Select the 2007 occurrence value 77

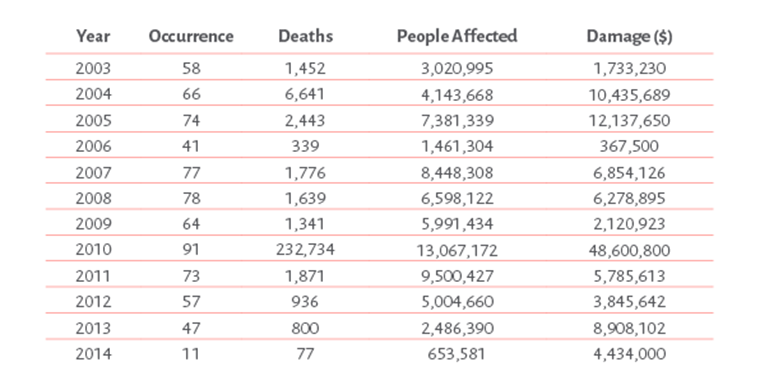191,172
